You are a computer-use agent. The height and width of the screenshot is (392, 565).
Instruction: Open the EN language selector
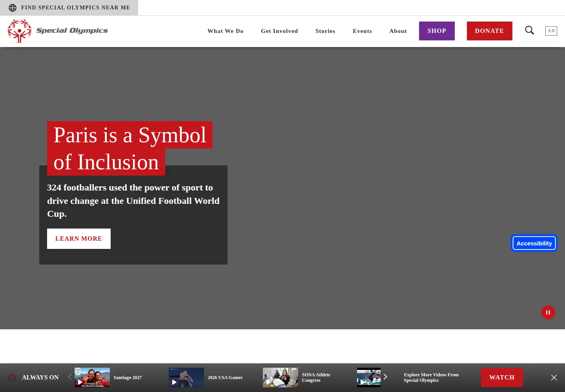551,31
